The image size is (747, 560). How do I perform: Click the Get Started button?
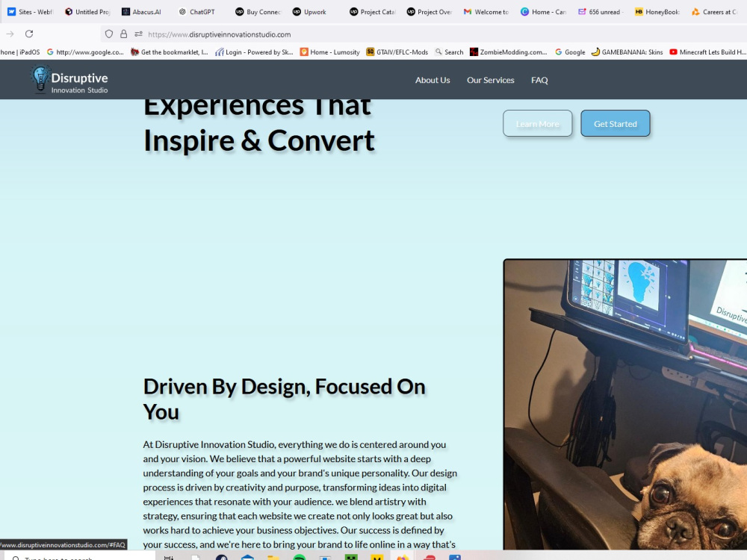[x=615, y=123]
